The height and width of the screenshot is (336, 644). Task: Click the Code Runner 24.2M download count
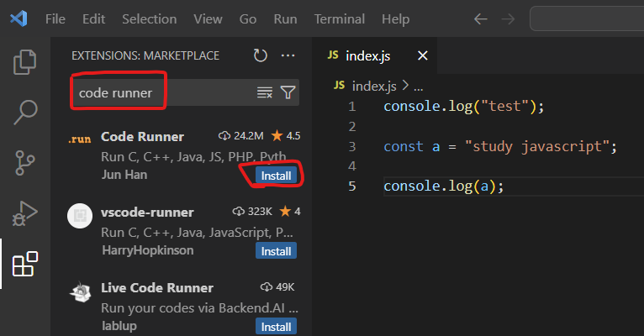[241, 136]
